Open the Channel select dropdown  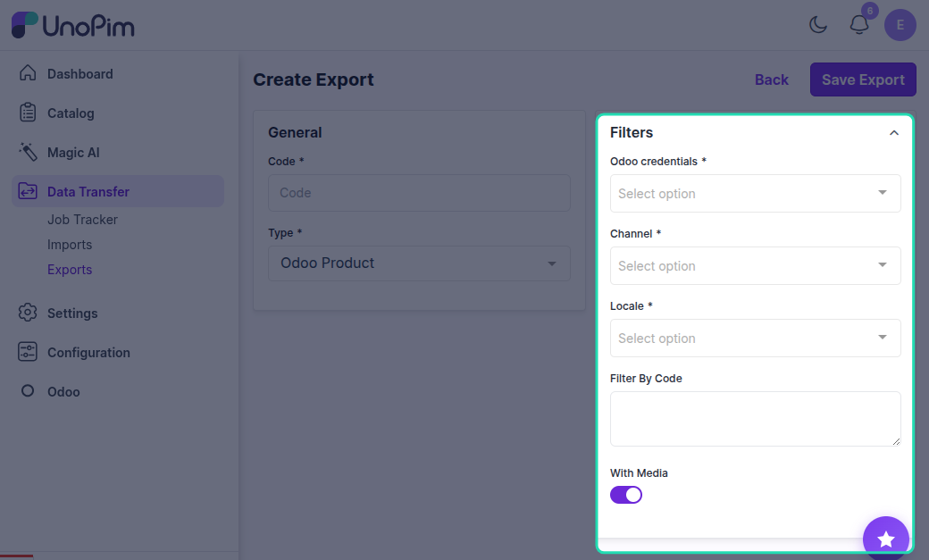point(756,265)
